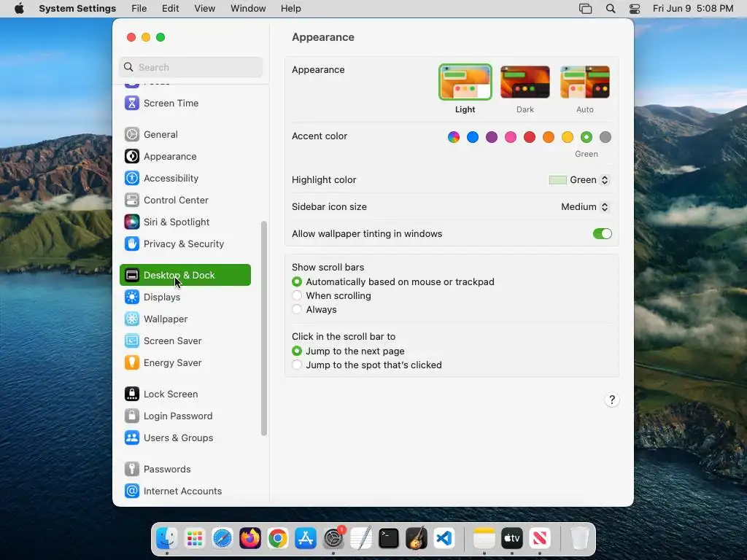Click the sidebar Search field

[190, 67]
